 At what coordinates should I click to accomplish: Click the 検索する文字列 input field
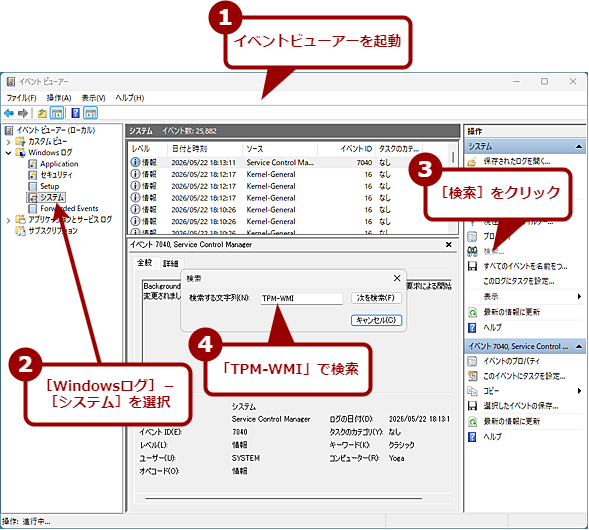pos(301,299)
